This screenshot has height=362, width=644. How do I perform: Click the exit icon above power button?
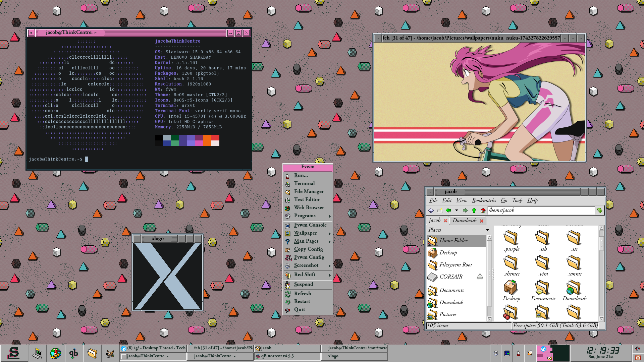(638, 349)
